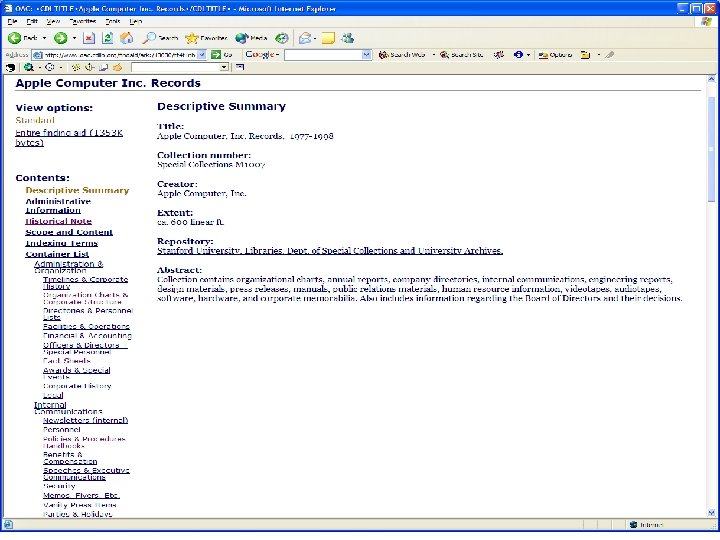Click the circular icon on third toolbar
The image size is (720, 540).
point(50,68)
